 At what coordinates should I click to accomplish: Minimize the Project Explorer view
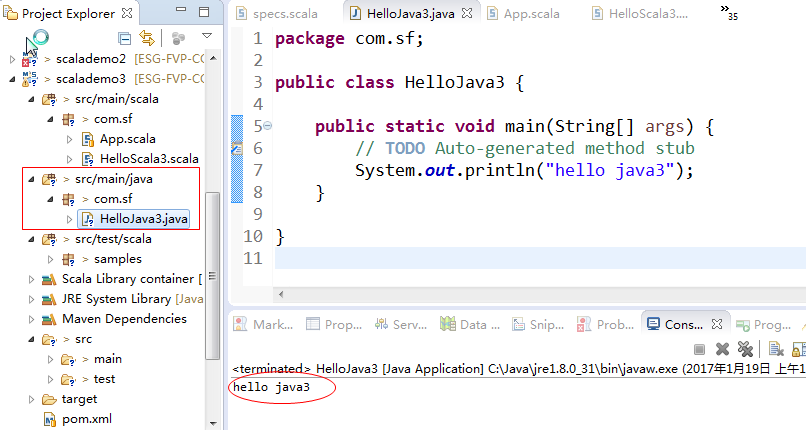point(181,9)
